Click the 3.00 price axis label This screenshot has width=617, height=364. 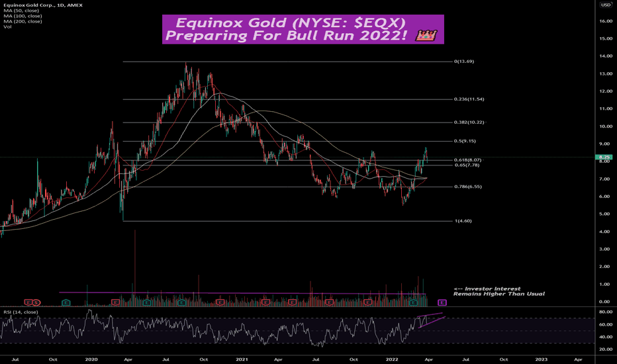pyautogui.click(x=604, y=249)
